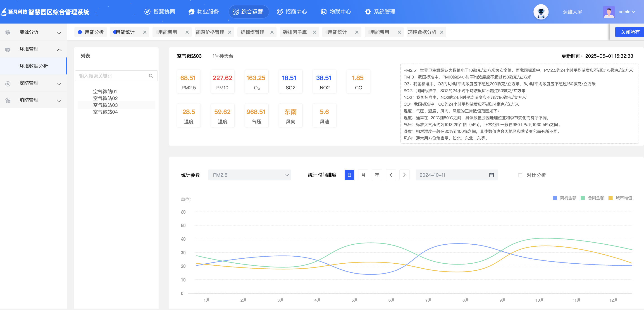Enable the 对比分析 checkbox
The image size is (644, 310).
520,175
